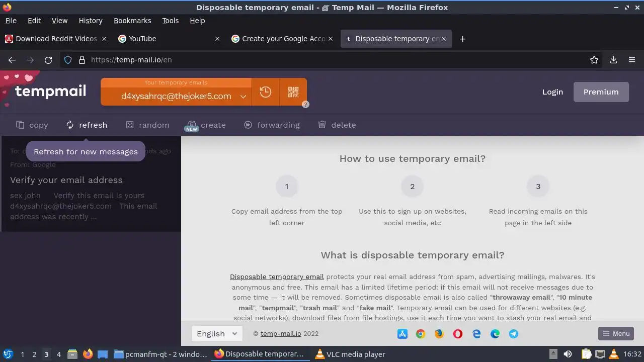Delete the current temporary email
644x362 pixels.
coord(337,125)
